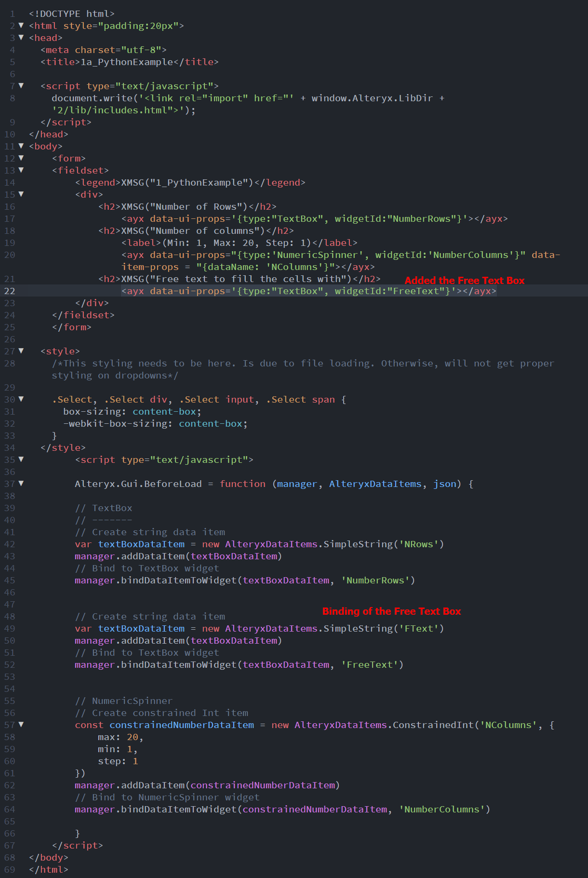
Task: Collapse the head fold arrow on line 3
Action: (x=21, y=37)
